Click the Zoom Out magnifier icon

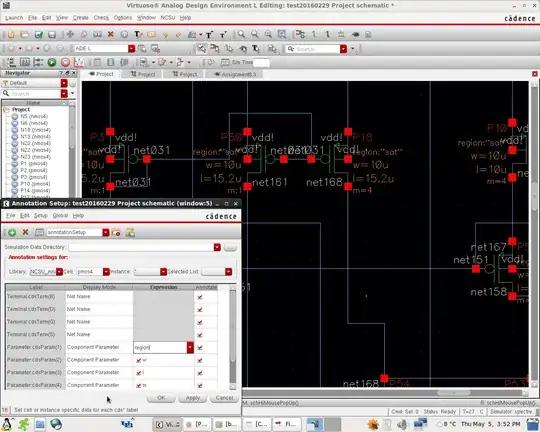(255, 34)
